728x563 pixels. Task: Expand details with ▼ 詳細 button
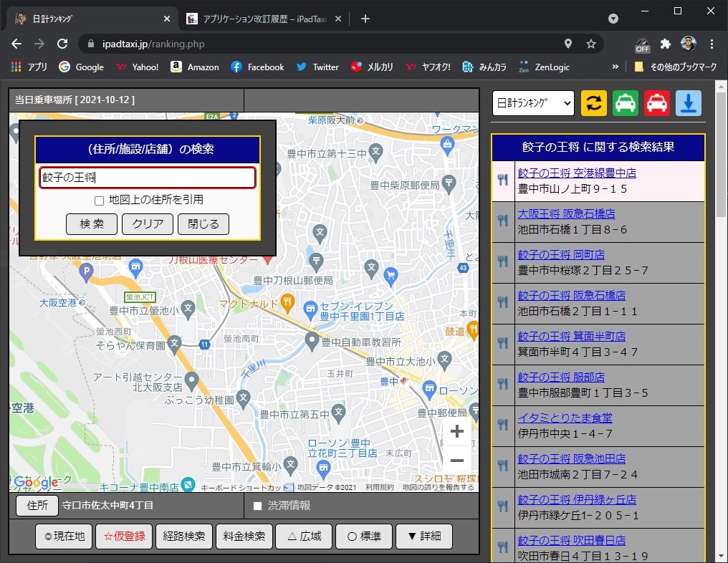[x=424, y=536]
